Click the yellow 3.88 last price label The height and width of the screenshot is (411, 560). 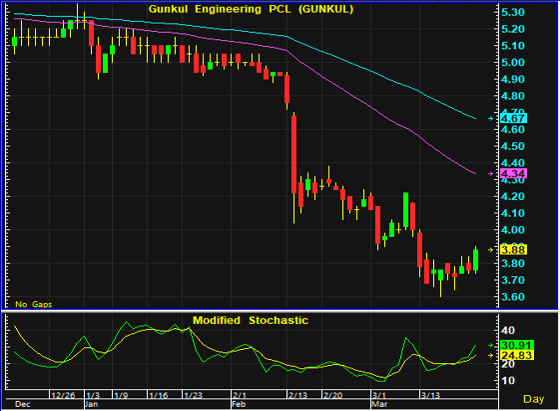[513, 250]
